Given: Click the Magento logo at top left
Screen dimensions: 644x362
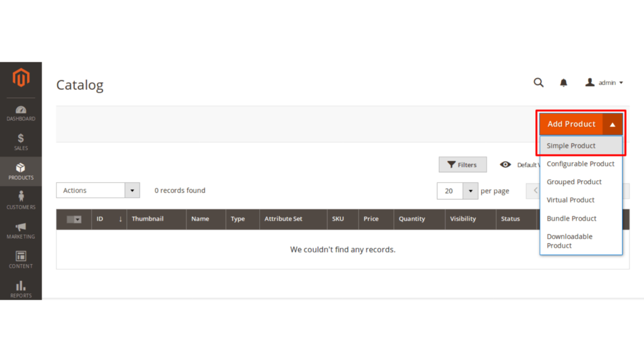Looking at the screenshot, I should pyautogui.click(x=21, y=77).
